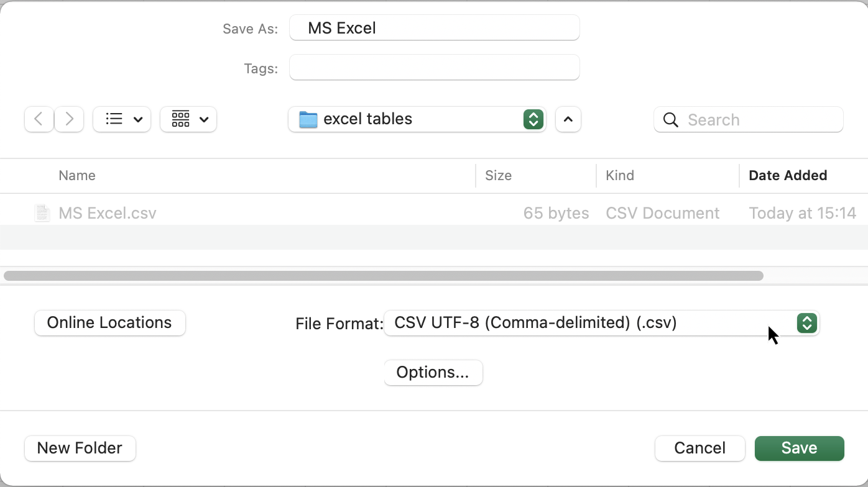Click the document icon next to MS Excel.csv
This screenshot has width=868, height=487.
(x=41, y=212)
